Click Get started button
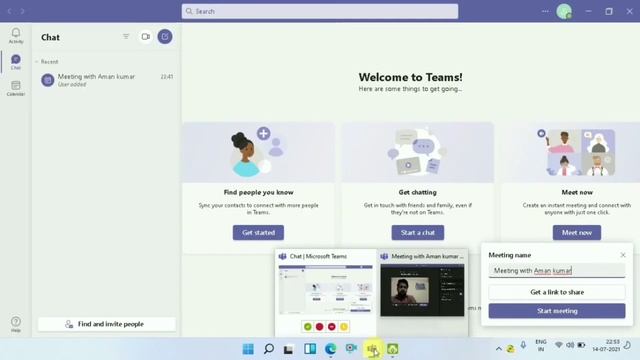640x360 pixels. point(258,233)
